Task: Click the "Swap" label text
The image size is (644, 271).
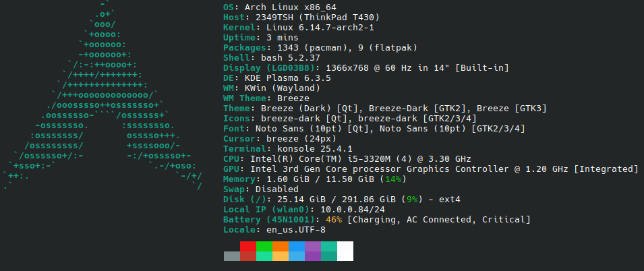Action: (x=233, y=189)
